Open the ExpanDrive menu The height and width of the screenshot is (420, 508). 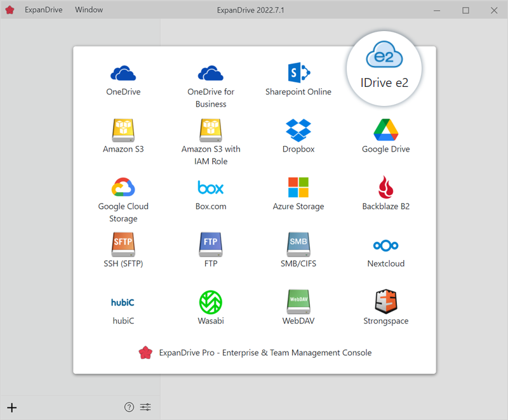(x=44, y=10)
